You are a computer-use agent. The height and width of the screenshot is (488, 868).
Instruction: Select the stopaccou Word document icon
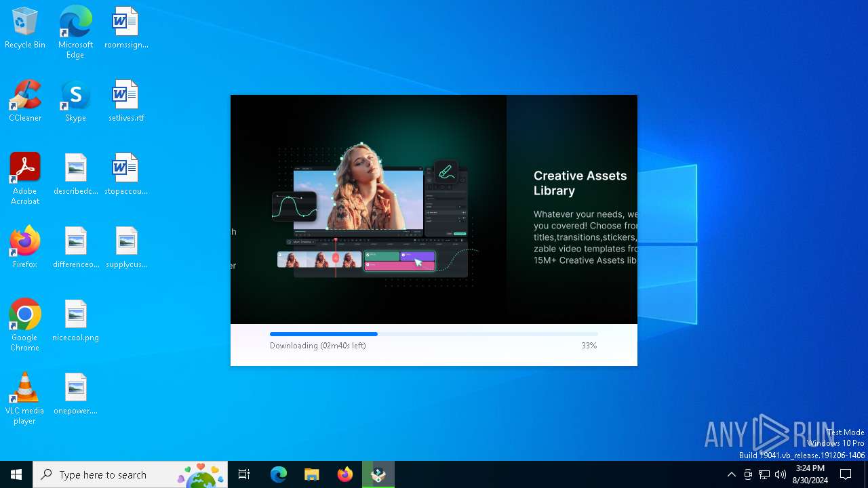[126, 174]
